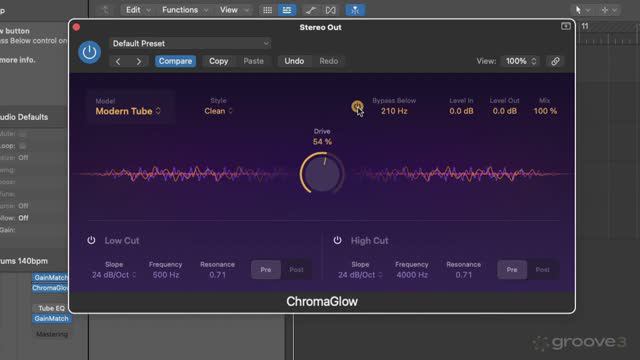Click the Level In 0.0 dB value
This screenshot has height=360, width=640.
461,111
